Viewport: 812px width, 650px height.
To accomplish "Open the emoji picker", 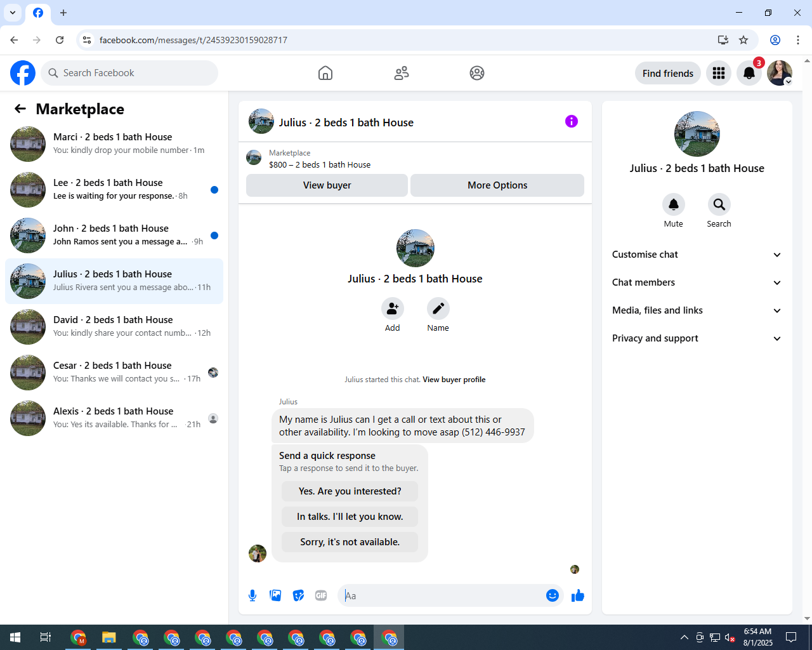I will point(553,595).
